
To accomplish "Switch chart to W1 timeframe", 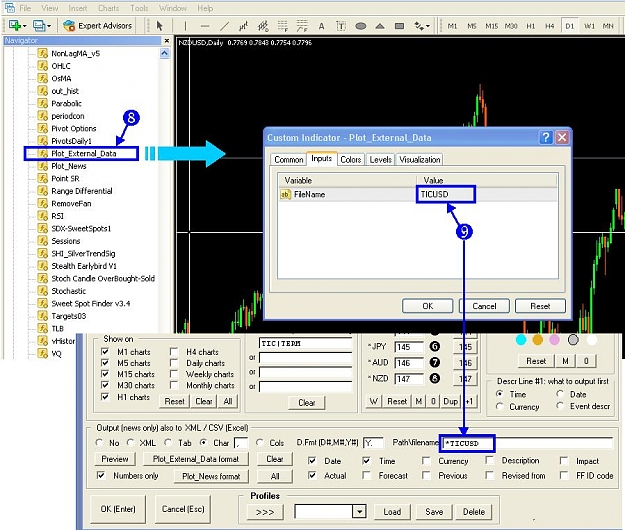I will tap(589, 26).
